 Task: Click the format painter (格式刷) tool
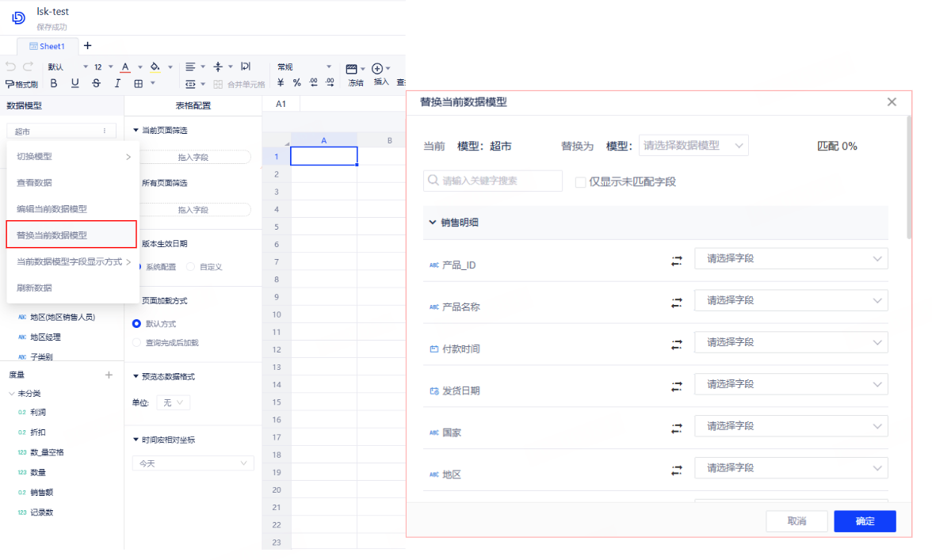pos(21,83)
